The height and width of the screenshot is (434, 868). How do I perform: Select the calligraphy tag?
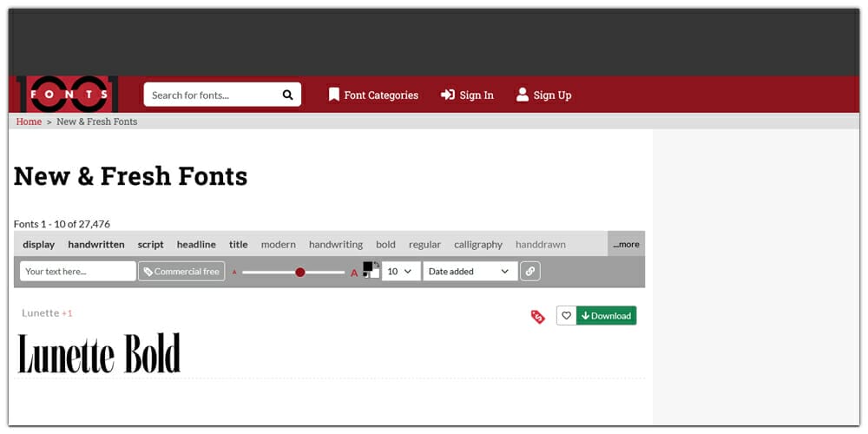478,244
